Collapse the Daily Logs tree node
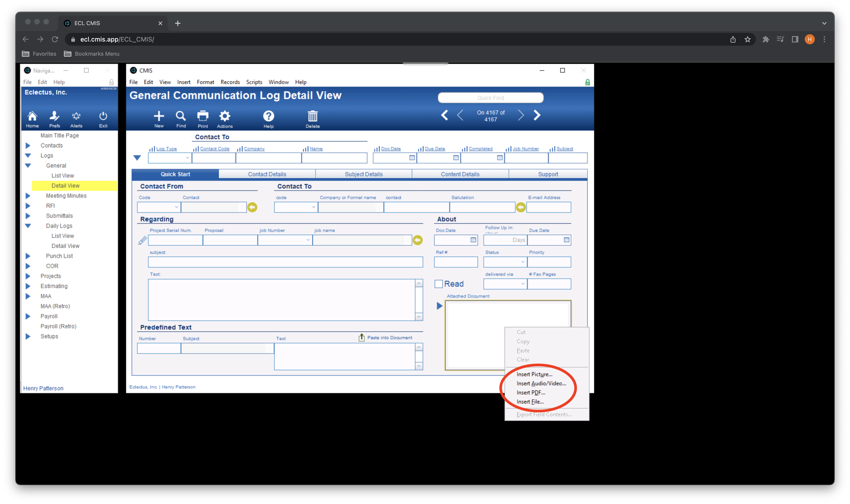The width and height of the screenshot is (850, 504). pos(28,226)
